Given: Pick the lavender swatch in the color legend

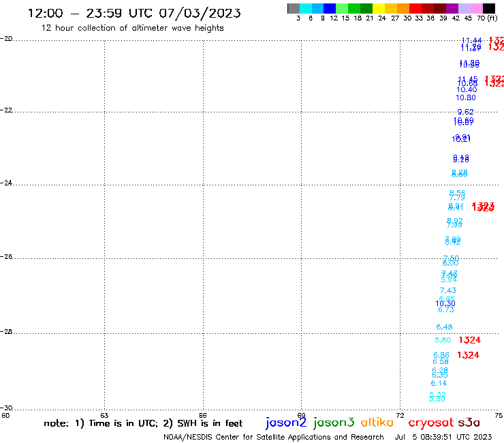Looking at the screenshot, I should pyautogui.click(x=464, y=8).
